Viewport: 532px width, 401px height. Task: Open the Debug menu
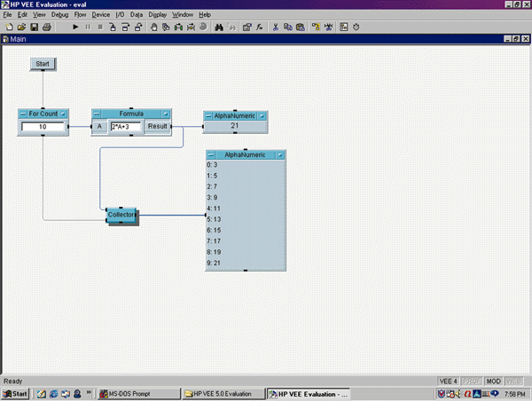point(59,15)
